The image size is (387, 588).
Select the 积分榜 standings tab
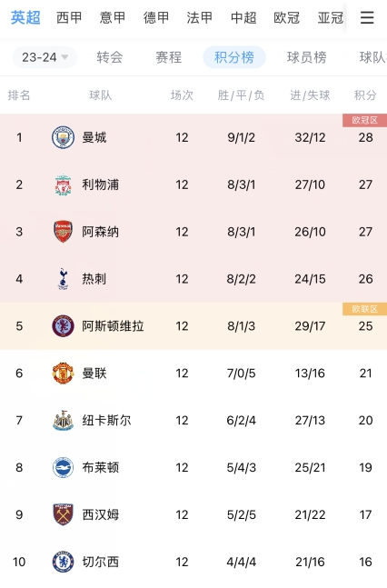(234, 57)
